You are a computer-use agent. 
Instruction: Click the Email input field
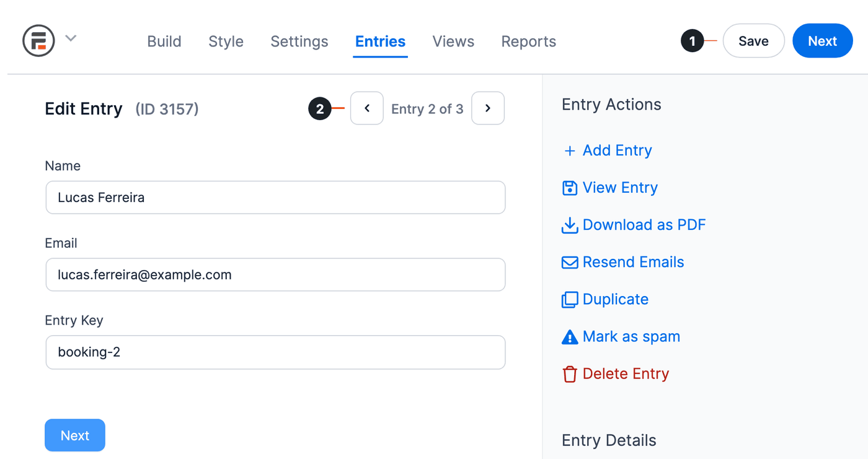point(275,274)
